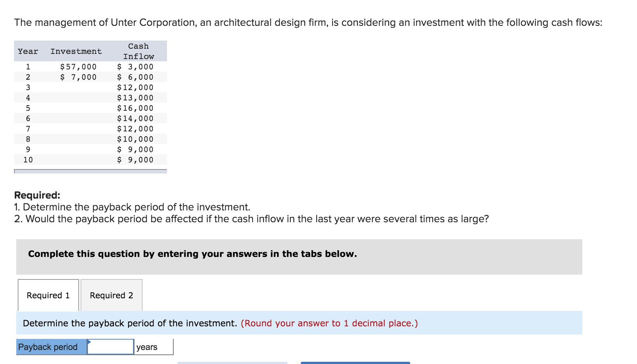This screenshot has height=364, width=637.
Task: Click the Complete this question header bar
Action: click(x=192, y=254)
